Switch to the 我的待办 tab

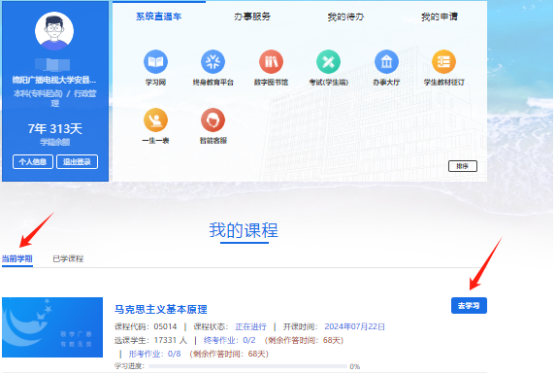[346, 16]
